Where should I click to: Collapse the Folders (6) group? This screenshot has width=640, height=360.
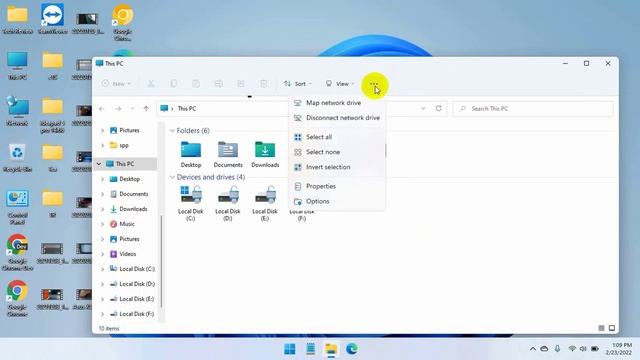(x=172, y=131)
